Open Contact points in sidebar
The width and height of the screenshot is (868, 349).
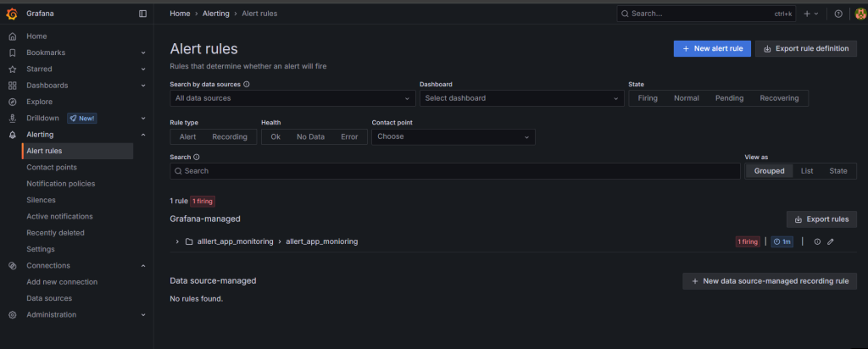(x=52, y=167)
